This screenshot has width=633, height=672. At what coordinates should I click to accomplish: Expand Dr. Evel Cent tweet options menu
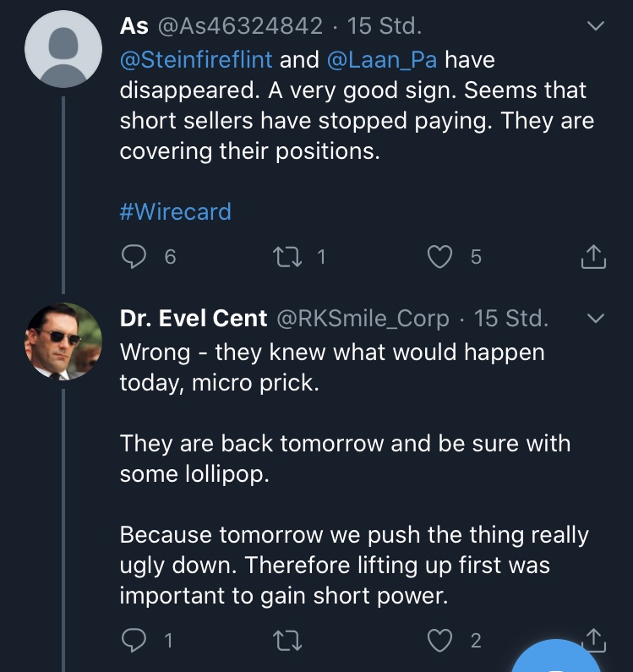click(596, 319)
